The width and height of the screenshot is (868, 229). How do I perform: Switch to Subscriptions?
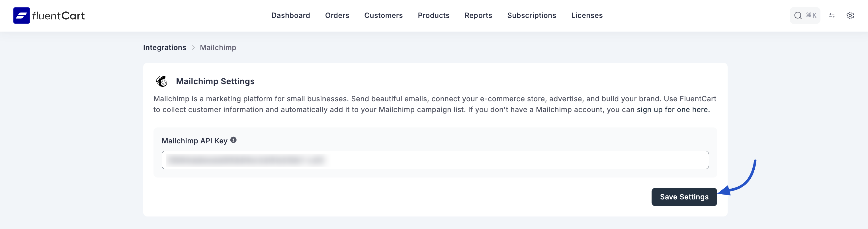531,15
